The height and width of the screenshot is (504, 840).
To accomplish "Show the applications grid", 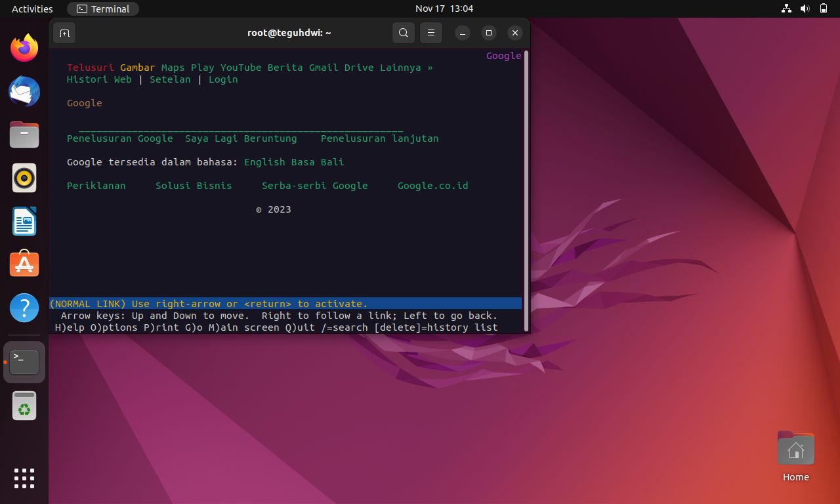I will [x=24, y=478].
